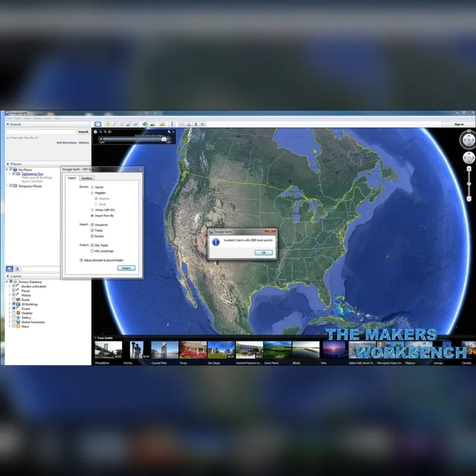476x476 pixels.
Task: Open the historical imagery clock icon
Action: tap(145, 124)
